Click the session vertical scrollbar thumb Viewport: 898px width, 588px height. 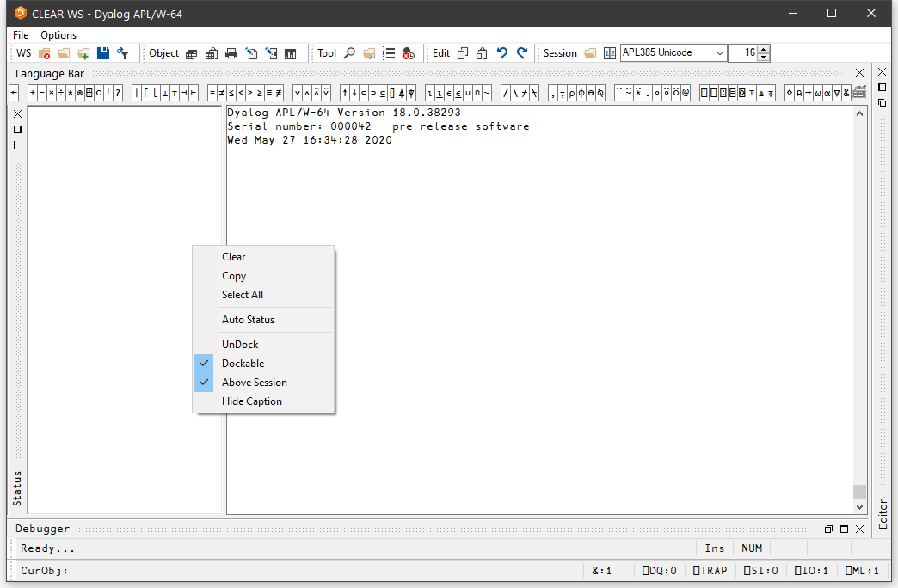[859, 492]
